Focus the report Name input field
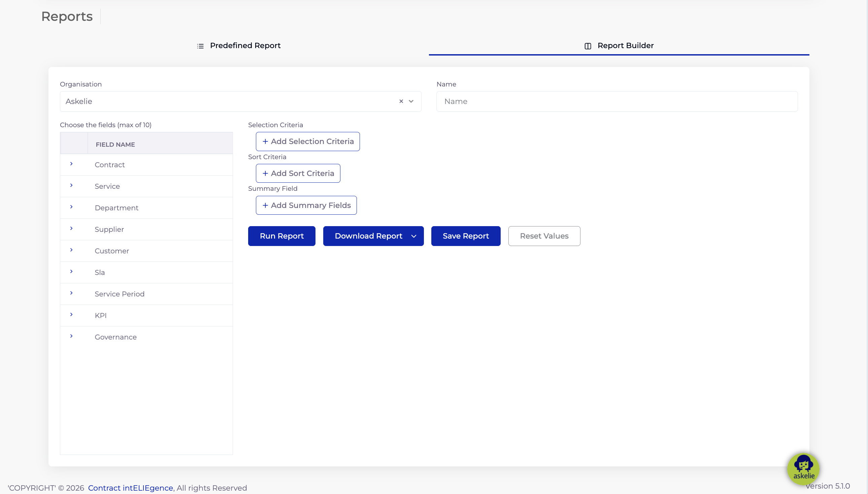 tap(617, 101)
